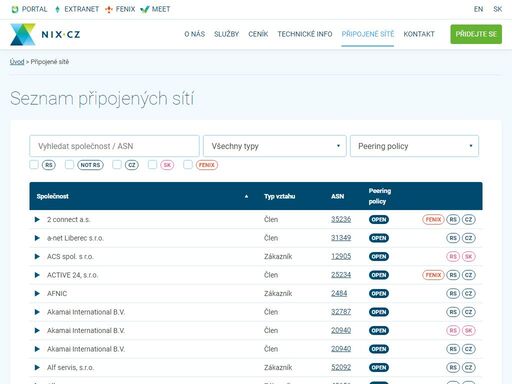
Task: Click the sort arrow in Společnost header
Action: click(x=246, y=196)
